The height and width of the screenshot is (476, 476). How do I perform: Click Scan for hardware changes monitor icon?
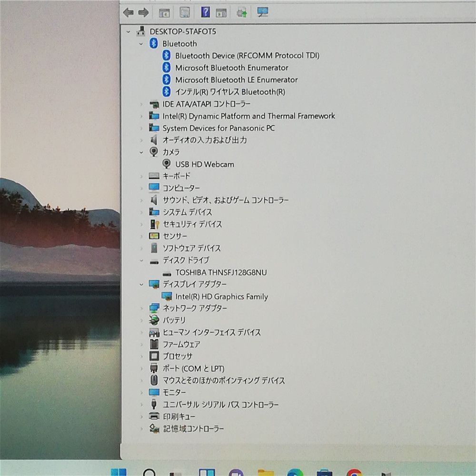tap(262, 12)
